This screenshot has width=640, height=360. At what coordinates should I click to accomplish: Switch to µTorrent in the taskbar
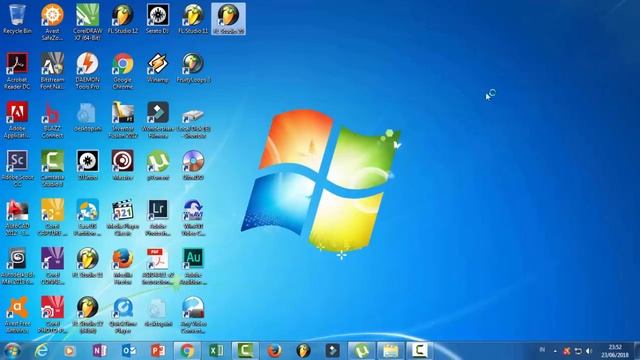point(361,351)
